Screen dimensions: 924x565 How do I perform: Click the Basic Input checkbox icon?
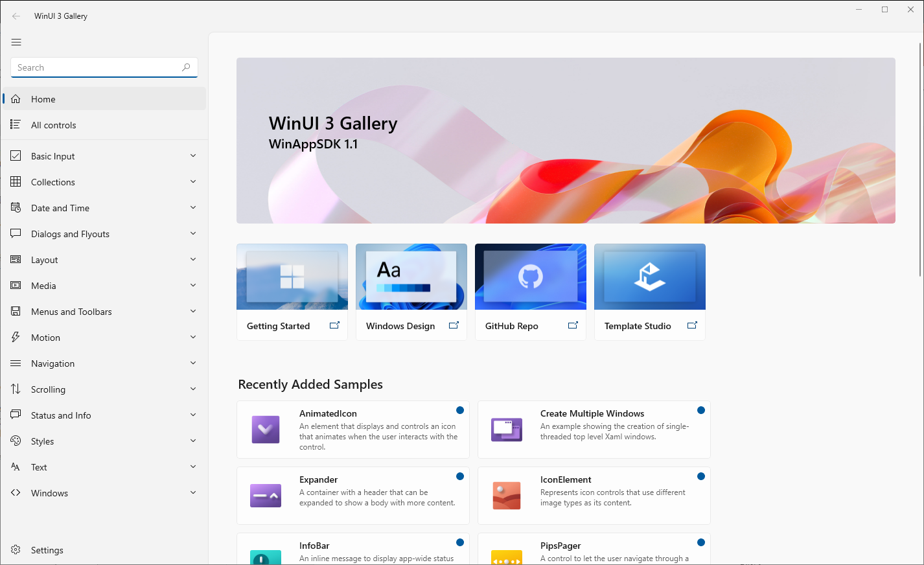[x=16, y=156]
